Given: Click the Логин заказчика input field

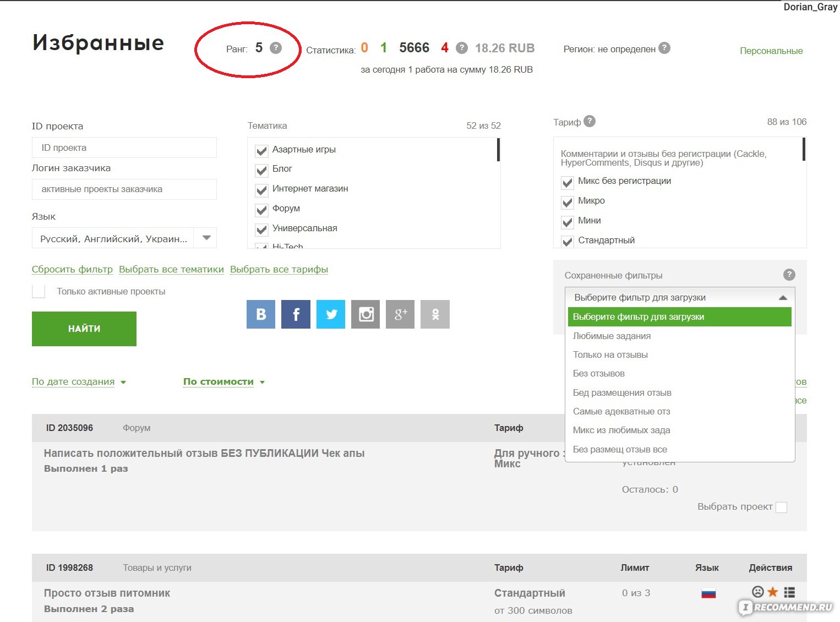Looking at the screenshot, I should [x=124, y=189].
